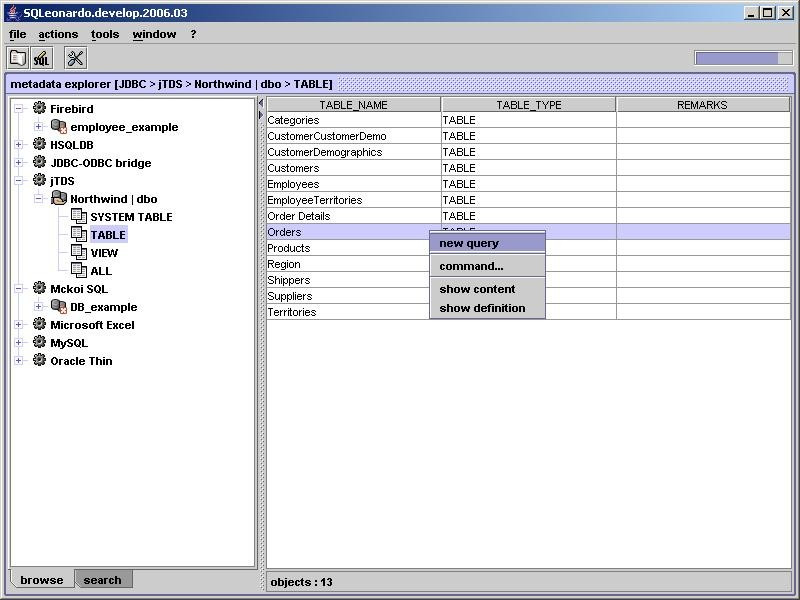Select the Orders table row
Viewport: 800px width, 600px height.
(x=529, y=232)
